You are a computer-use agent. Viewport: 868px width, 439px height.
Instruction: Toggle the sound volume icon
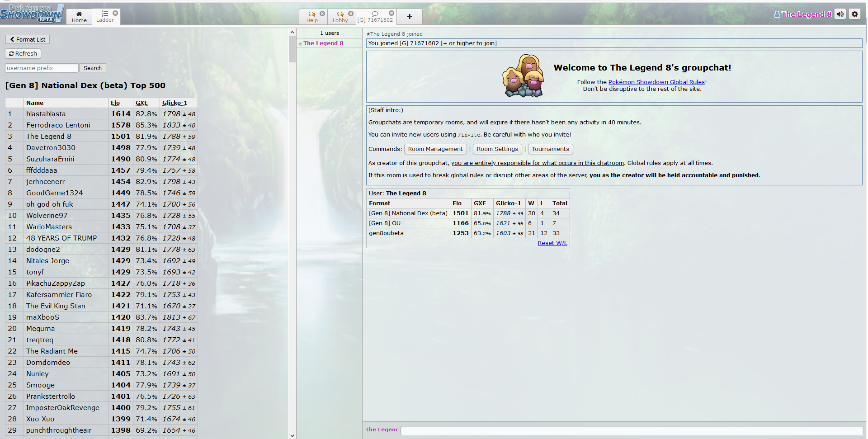click(840, 14)
